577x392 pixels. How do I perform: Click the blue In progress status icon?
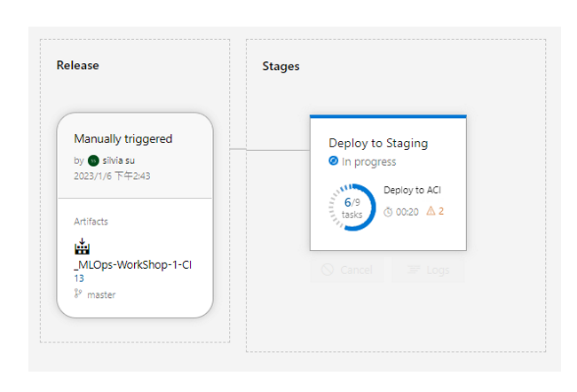coord(334,161)
